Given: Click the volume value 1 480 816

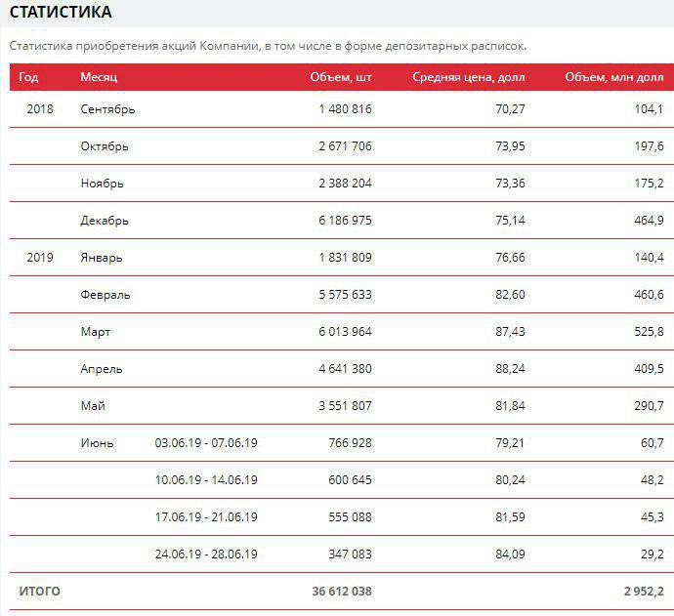Looking at the screenshot, I should click(x=346, y=109).
